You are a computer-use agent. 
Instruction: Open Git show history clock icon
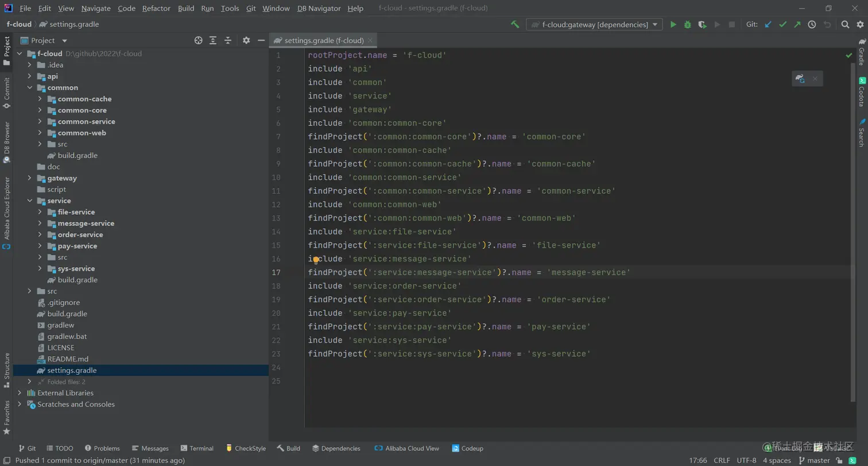[812, 25]
